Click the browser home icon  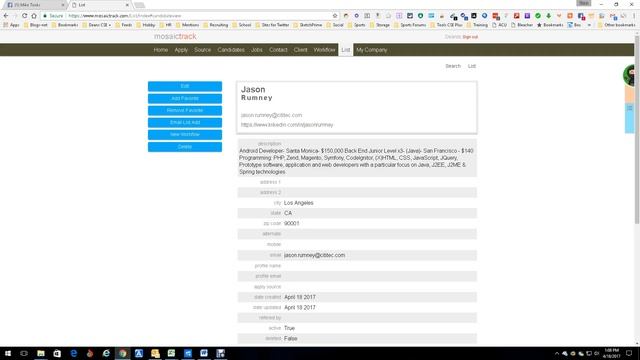34,16
